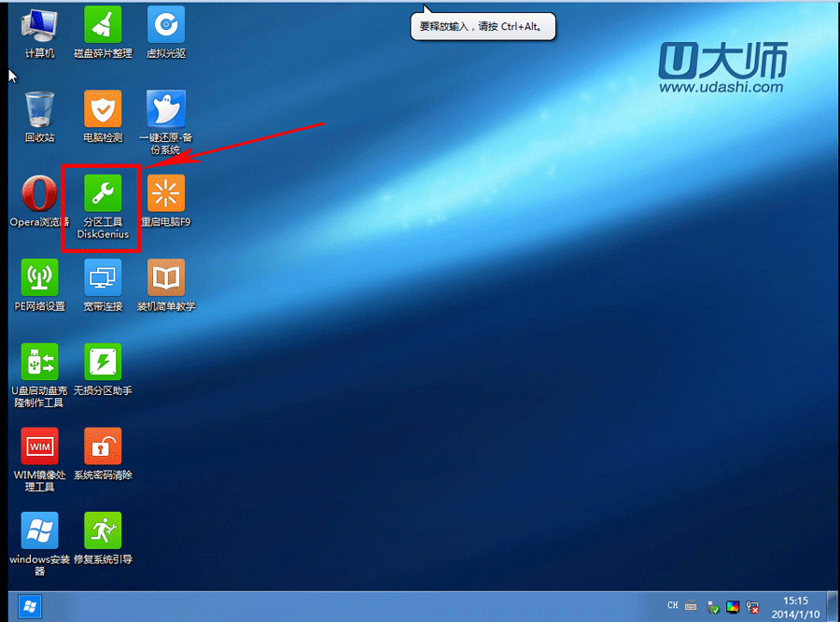Open the installation tutorial book icon
The image size is (840, 622).
pyautogui.click(x=166, y=277)
